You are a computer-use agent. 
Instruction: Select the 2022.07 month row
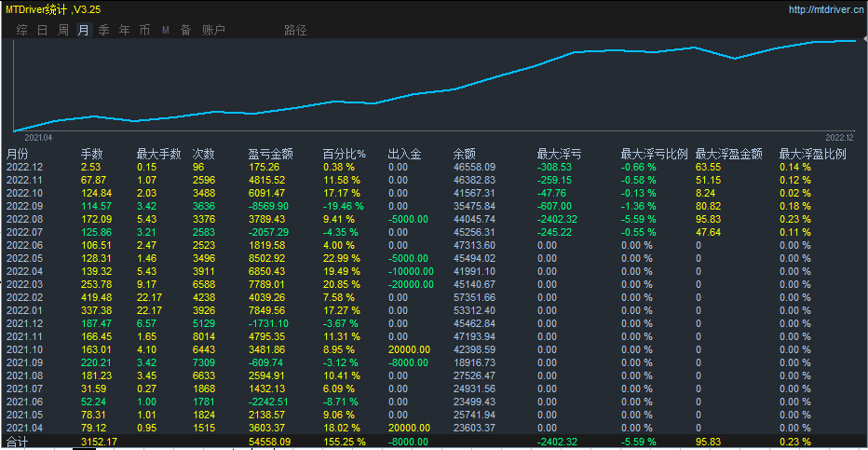pyautogui.click(x=434, y=232)
